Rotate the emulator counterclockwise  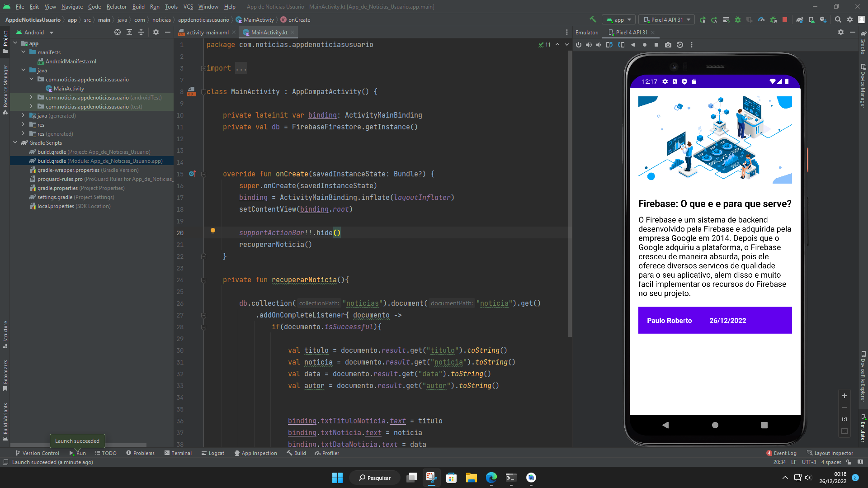tap(609, 45)
